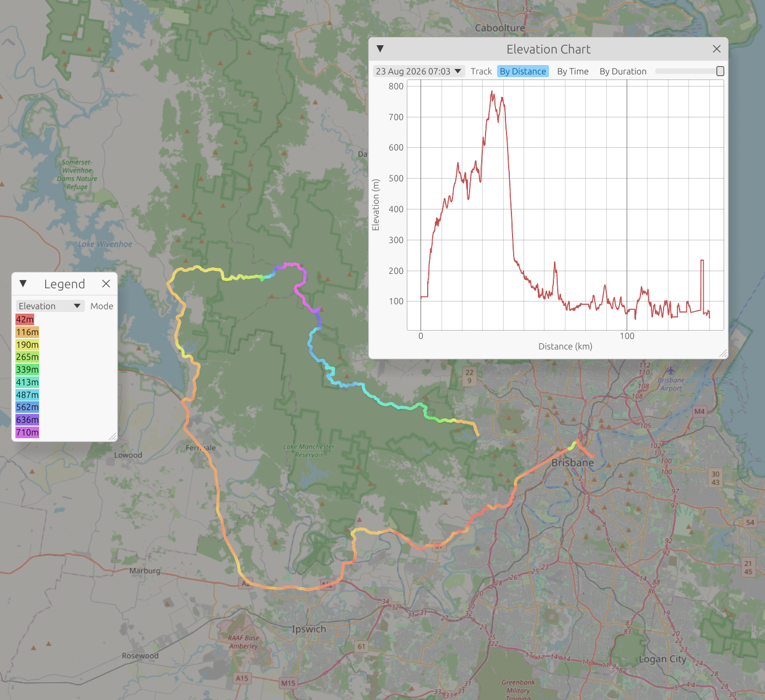Select the 42m red legend swatch
This screenshot has height=700, width=765.
coord(25,320)
